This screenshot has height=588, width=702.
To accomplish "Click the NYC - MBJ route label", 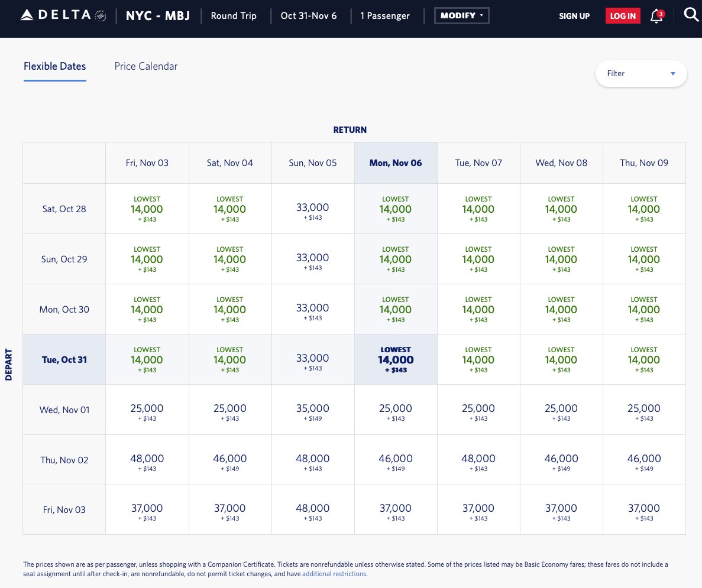I will 158,15.
